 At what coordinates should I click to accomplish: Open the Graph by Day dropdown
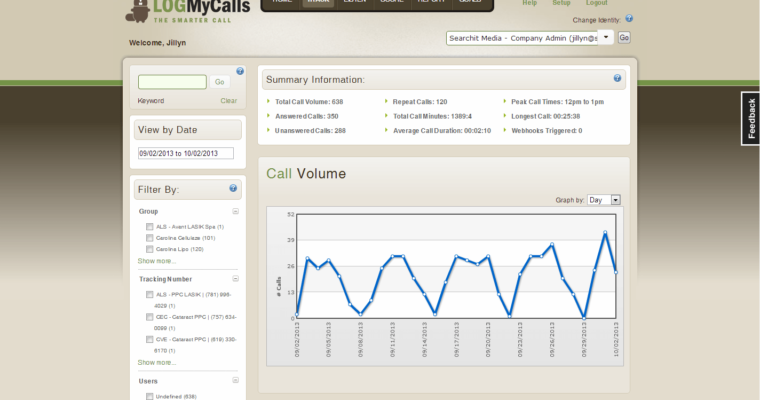(603, 200)
